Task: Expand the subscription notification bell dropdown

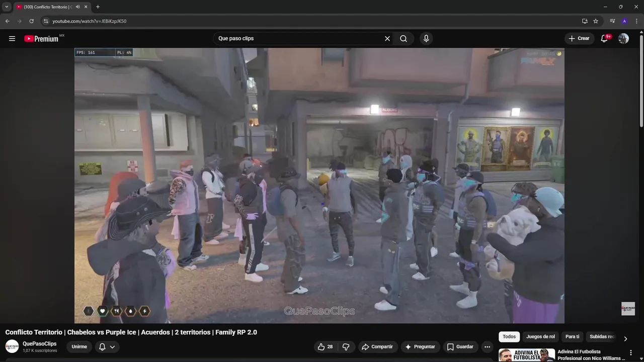Action: pyautogui.click(x=107, y=346)
